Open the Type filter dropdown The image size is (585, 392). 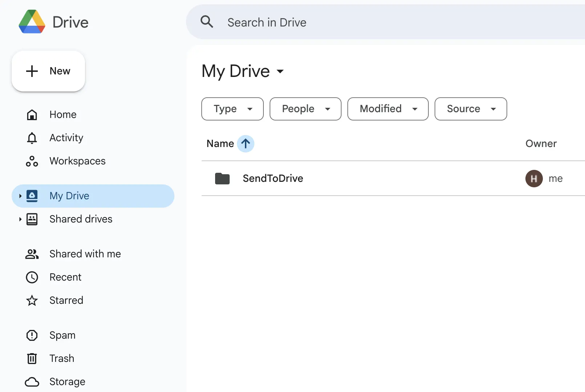pos(232,109)
